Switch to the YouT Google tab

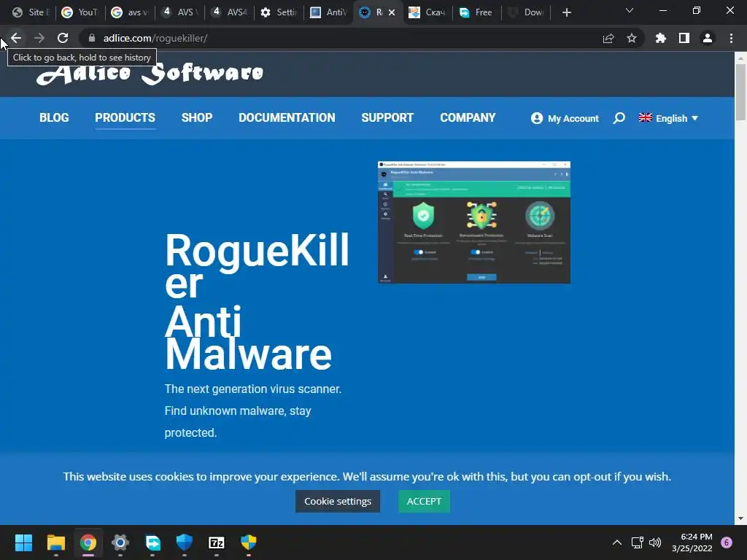click(x=80, y=12)
